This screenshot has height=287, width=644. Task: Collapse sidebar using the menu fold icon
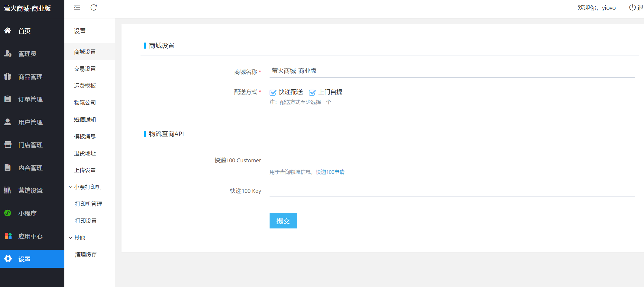click(x=77, y=8)
